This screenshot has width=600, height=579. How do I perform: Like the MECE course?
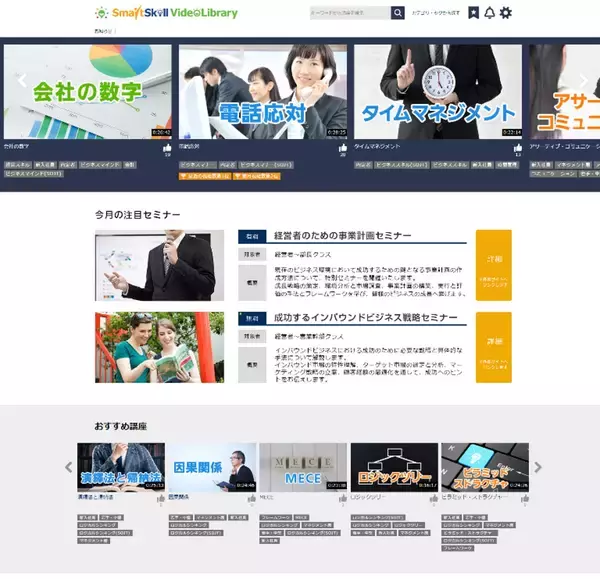(x=343, y=498)
